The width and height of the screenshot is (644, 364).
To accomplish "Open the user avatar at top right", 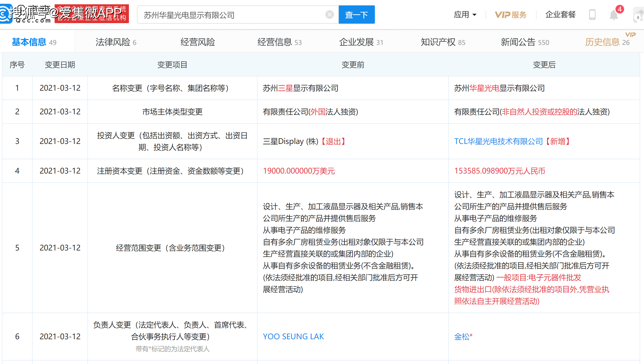I will pos(639,15).
